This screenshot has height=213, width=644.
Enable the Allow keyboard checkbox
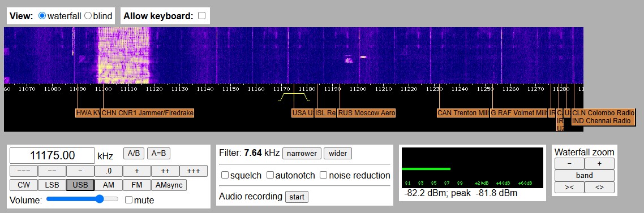click(201, 16)
